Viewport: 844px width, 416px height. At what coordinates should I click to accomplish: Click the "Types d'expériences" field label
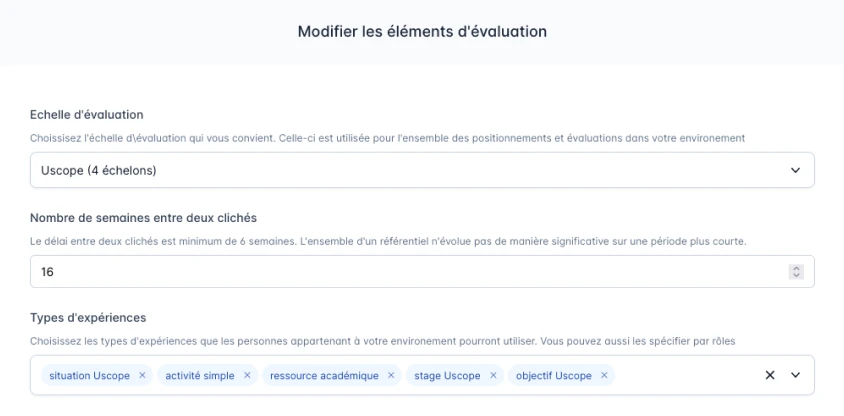coord(88,318)
